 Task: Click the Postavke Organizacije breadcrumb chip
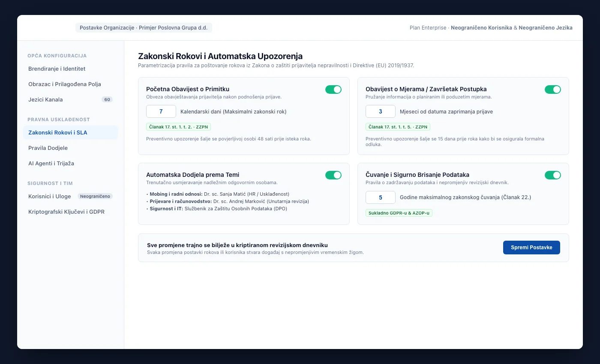point(144,28)
